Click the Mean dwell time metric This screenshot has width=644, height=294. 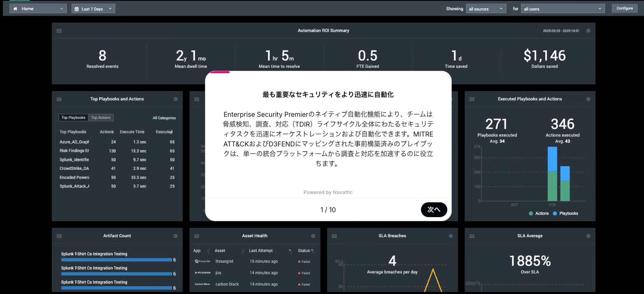point(191,59)
